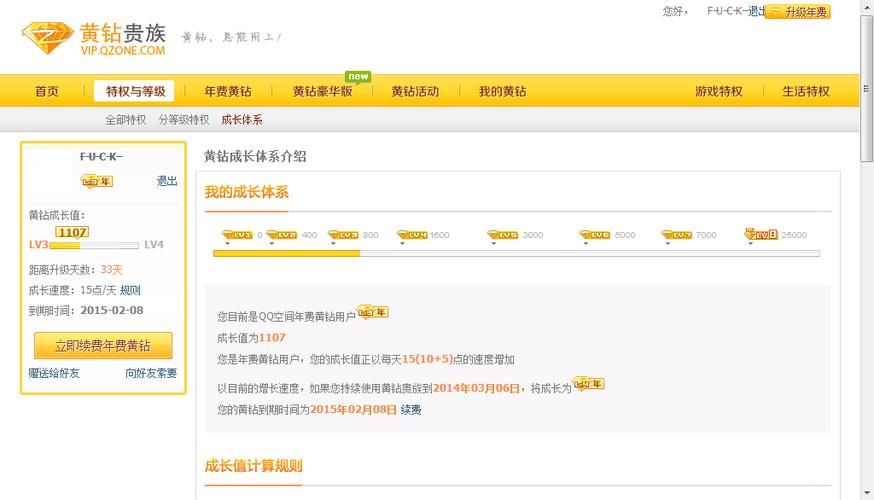Image resolution: width=874 pixels, height=500 pixels.
Task: Click the main growth level progress bar
Action: (516, 254)
